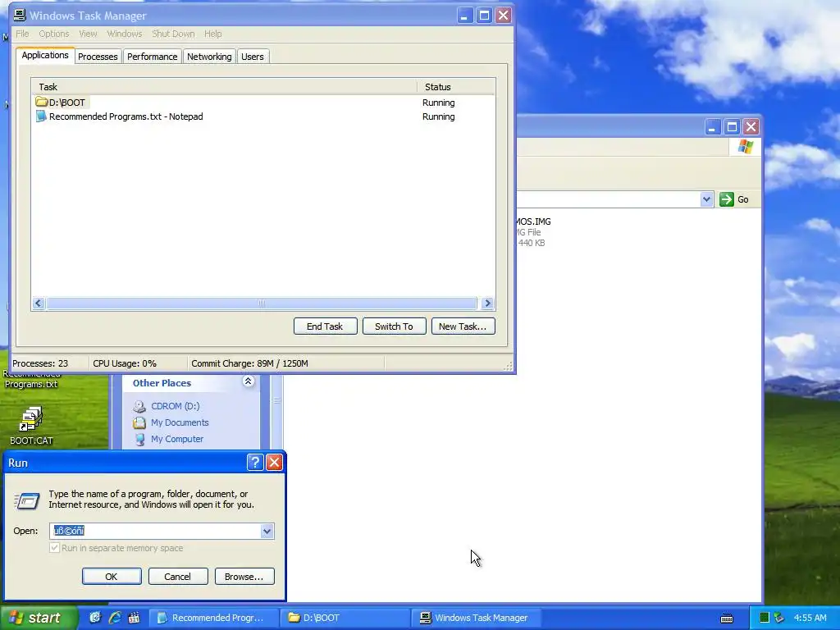Click the green CPU usage tray icon
This screenshot has height=630, width=840.
[765, 618]
